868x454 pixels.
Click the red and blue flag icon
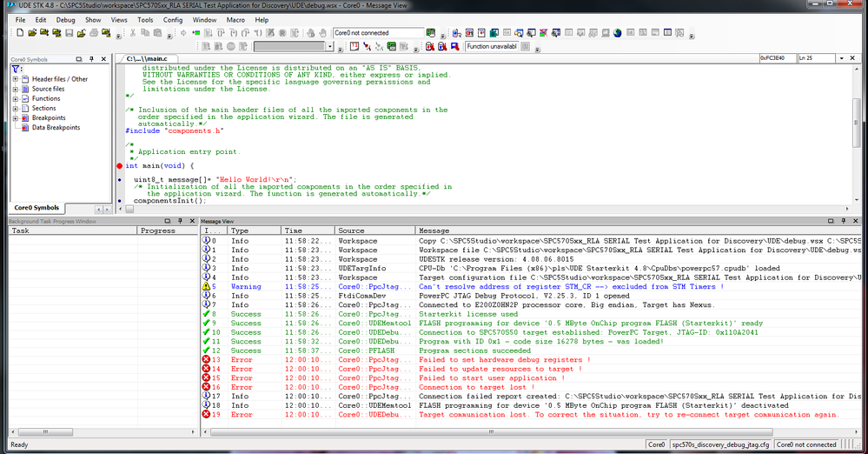455,47
